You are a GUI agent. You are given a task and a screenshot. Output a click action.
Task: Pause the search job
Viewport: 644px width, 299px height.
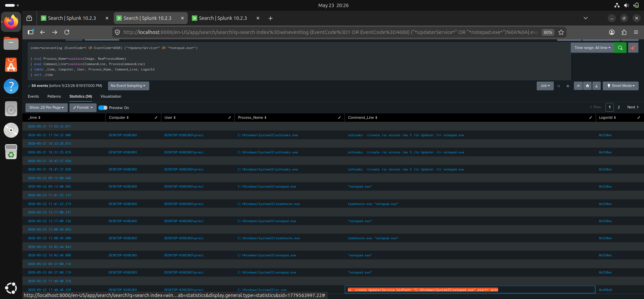(558, 86)
